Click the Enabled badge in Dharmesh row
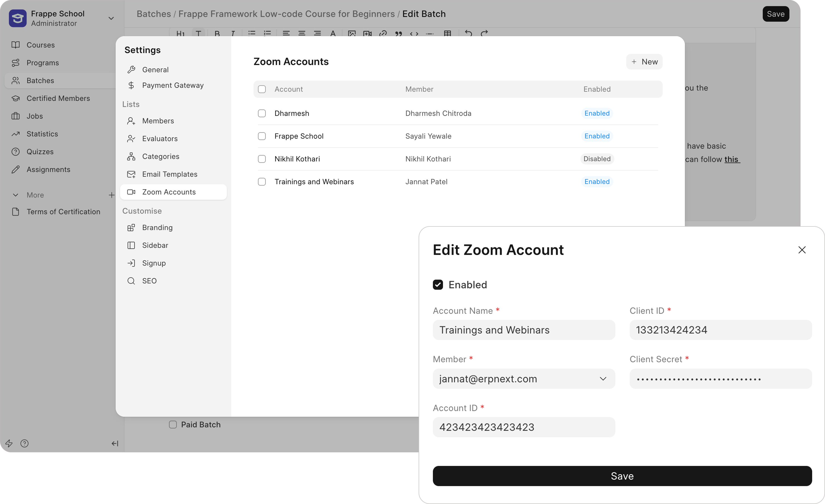Screen dimensions: 825x504 point(597,113)
